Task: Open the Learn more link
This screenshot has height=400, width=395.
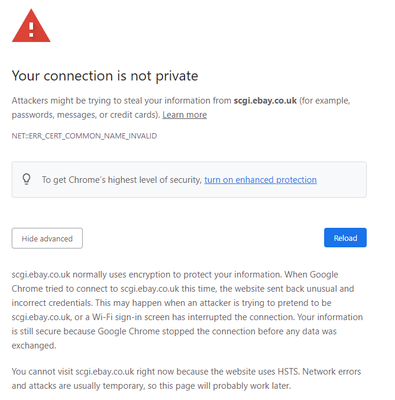Action: point(185,115)
